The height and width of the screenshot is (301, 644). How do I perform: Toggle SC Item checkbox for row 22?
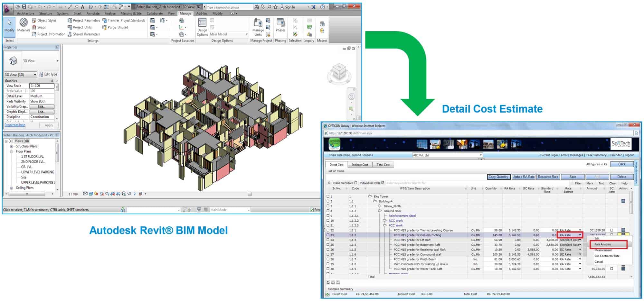(x=612, y=230)
